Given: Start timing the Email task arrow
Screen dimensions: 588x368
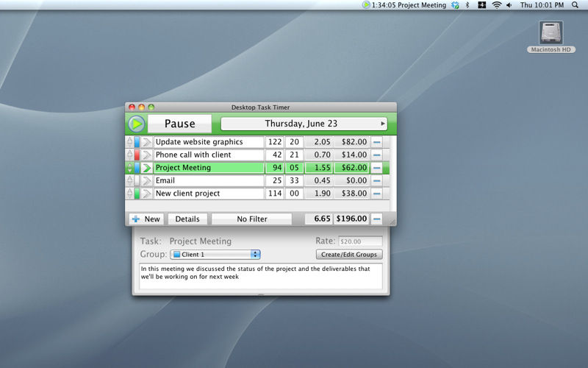Looking at the screenshot, I should 146,180.
